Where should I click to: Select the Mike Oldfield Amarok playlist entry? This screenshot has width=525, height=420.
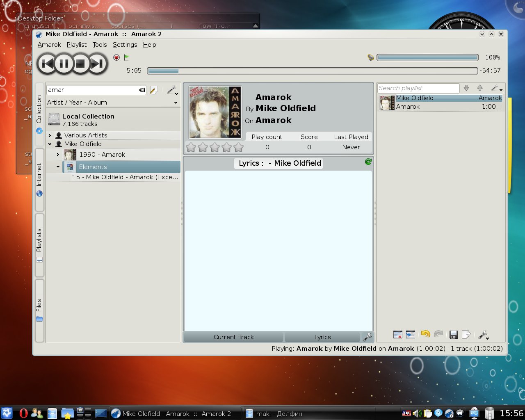coord(441,102)
